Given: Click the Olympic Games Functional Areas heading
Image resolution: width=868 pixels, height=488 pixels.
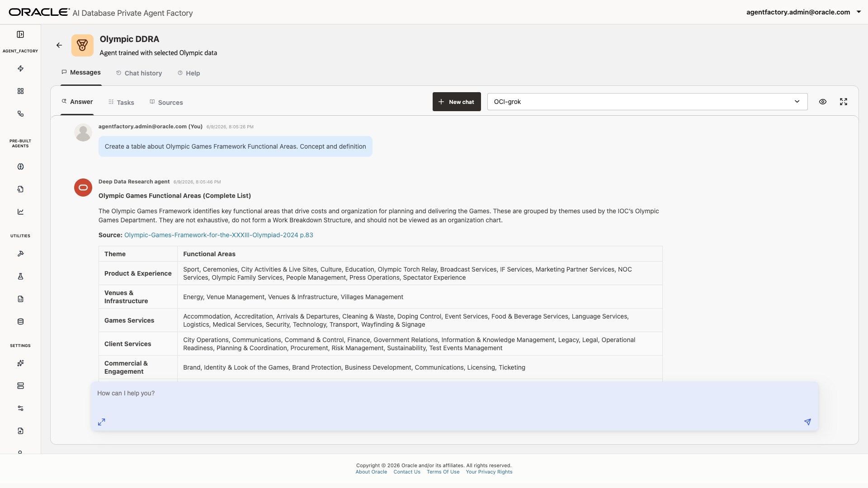Looking at the screenshot, I should (x=175, y=196).
